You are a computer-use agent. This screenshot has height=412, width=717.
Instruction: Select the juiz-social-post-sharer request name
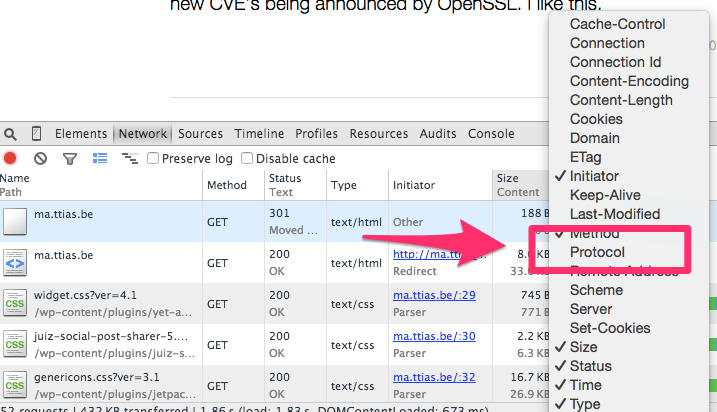111,336
